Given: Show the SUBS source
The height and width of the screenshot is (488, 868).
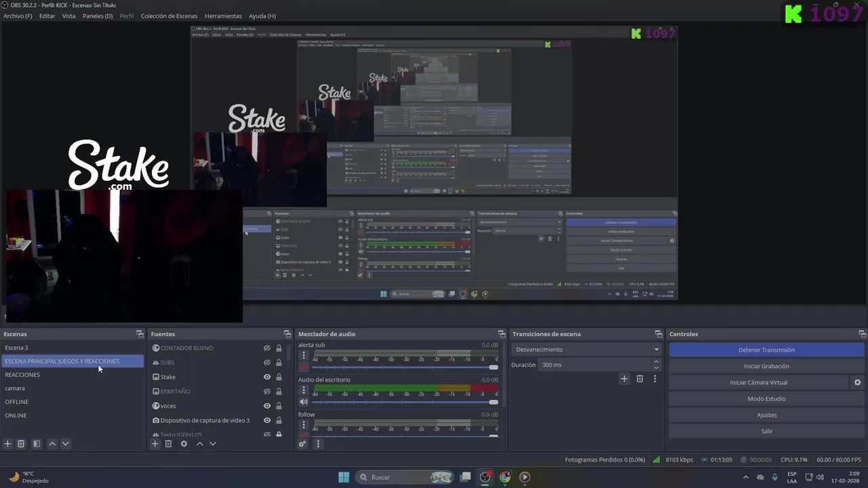Looking at the screenshot, I should (267, 363).
